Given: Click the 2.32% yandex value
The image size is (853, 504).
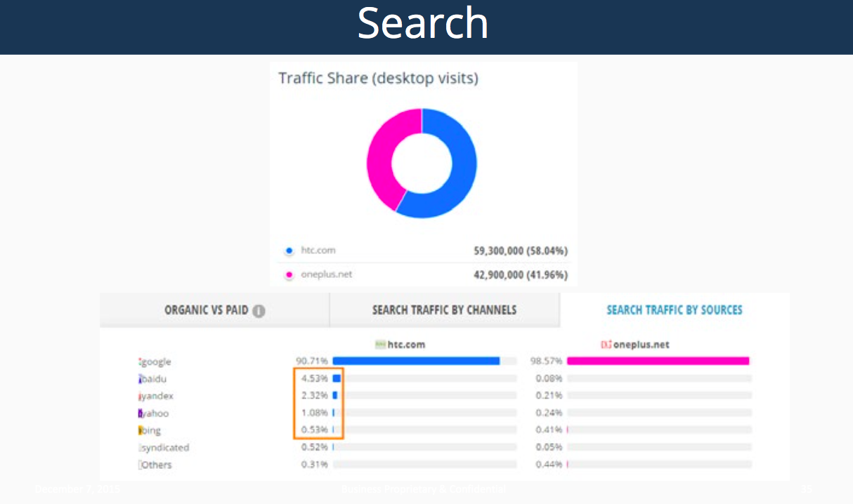Looking at the screenshot, I should (x=315, y=396).
